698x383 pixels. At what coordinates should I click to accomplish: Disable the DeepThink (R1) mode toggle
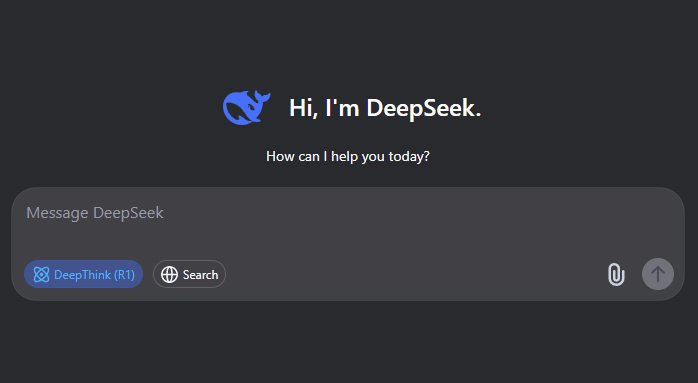[83, 274]
